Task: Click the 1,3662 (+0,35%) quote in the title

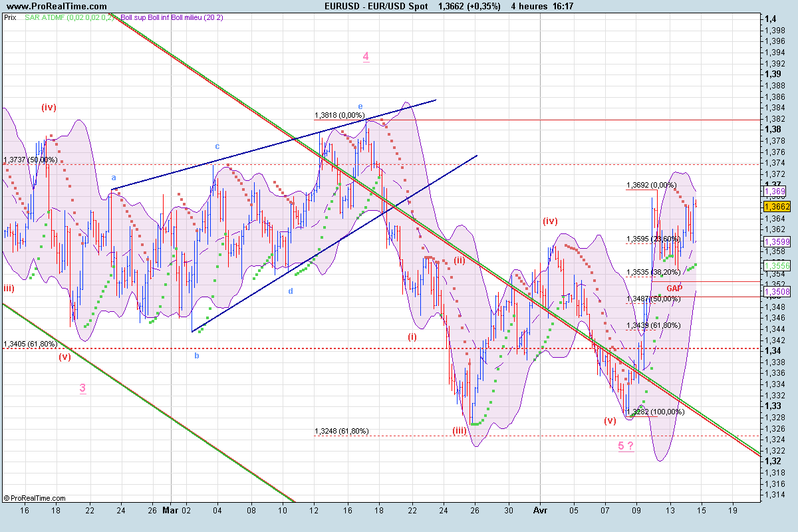Action: [x=469, y=6]
